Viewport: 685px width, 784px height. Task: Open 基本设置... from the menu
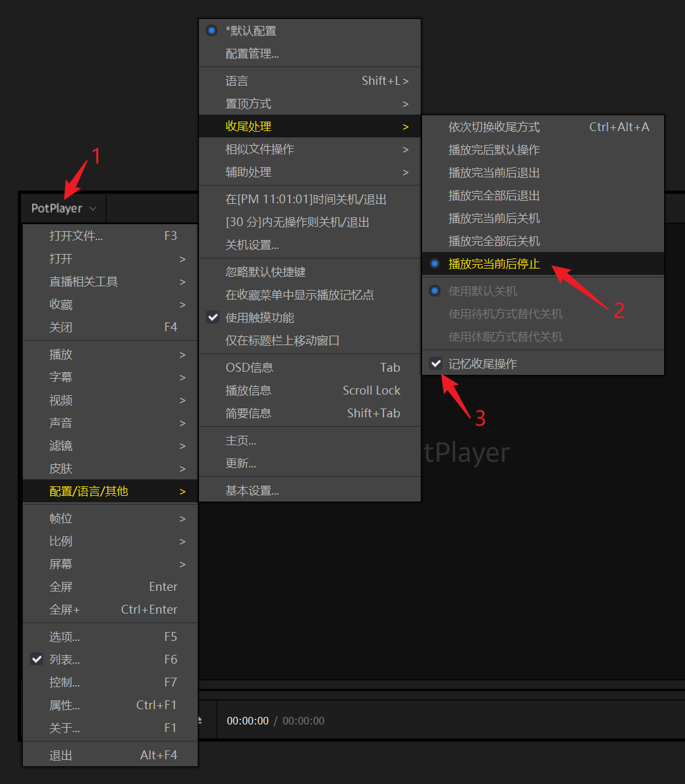[252, 491]
